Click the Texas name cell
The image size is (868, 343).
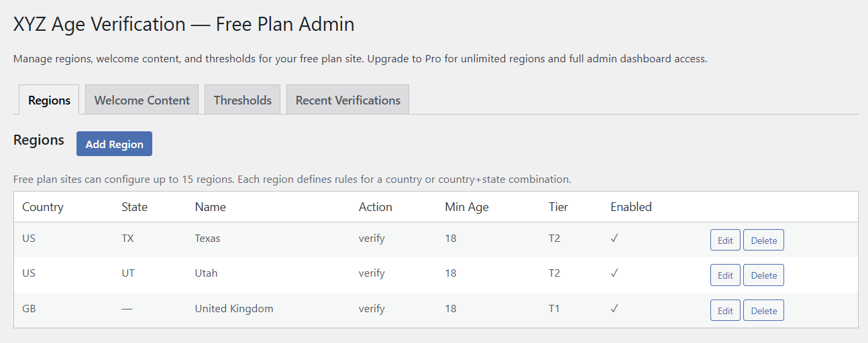click(207, 238)
